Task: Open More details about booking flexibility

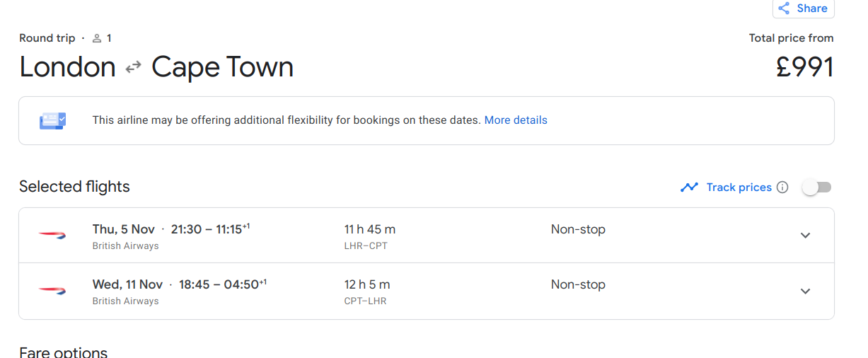Action: click(516, 120)
